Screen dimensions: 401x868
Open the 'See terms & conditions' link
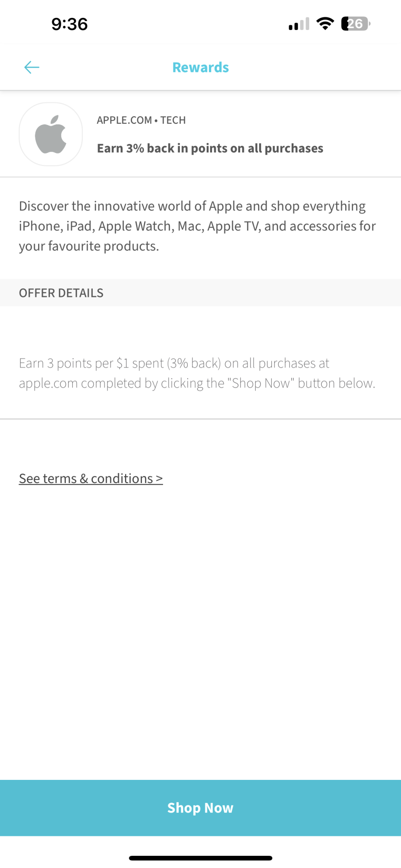point(86,478)
